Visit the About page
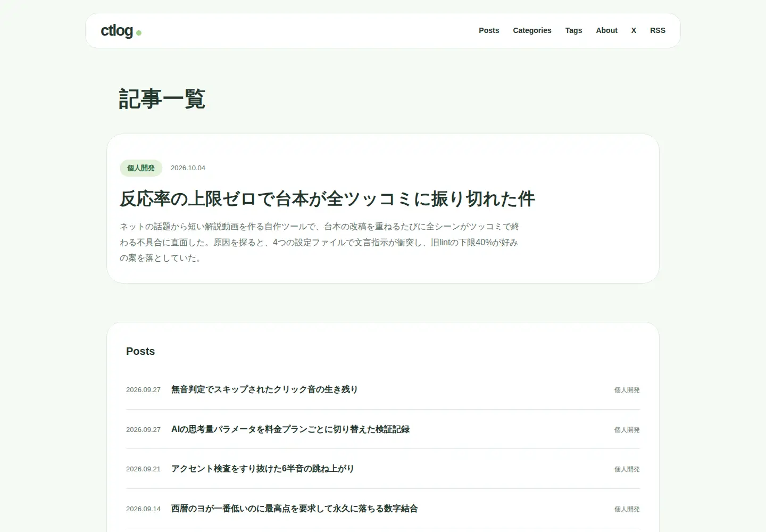Viewport: 766px width, 532px height. pos(606,30)
